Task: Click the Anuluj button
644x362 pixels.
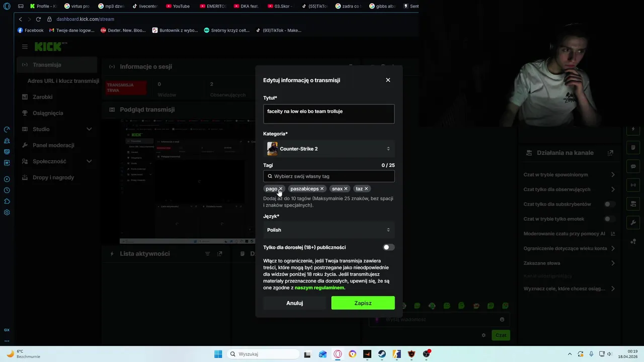Action: tap(294, 303)
